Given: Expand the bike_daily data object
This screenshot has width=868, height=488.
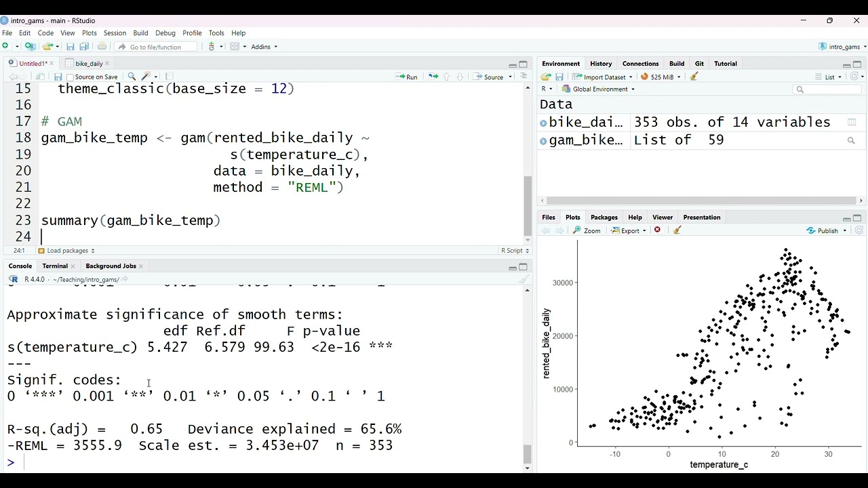Looking at the screenshot, I should coord(543,123).
